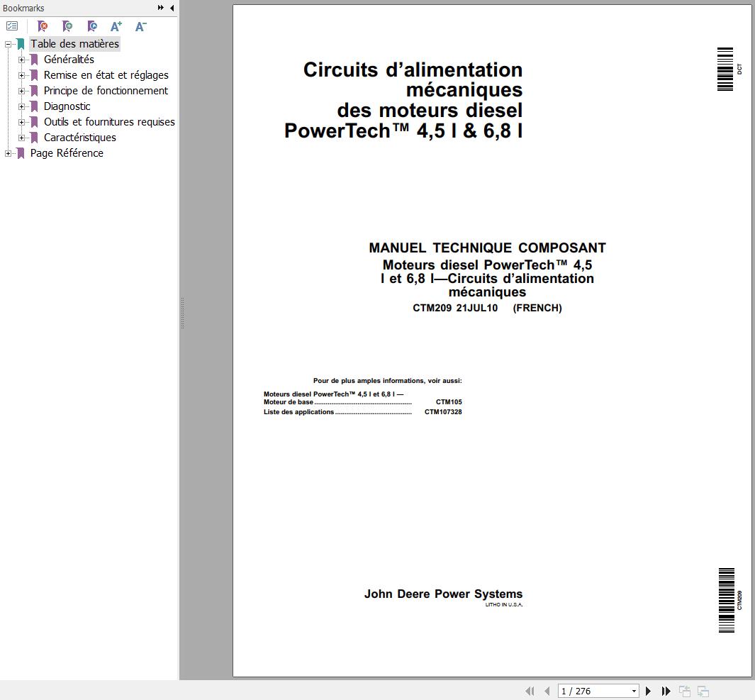Open the Page Référence bookmark
This screenshot has height=700, width=755.
pos(67,152)
